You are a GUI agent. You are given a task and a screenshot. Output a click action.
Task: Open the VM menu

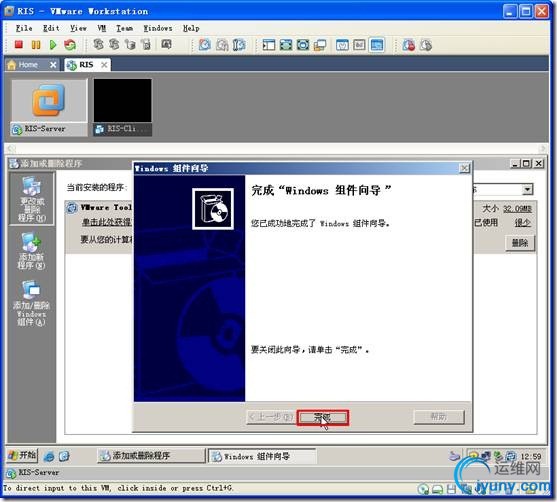coord(102,28)
